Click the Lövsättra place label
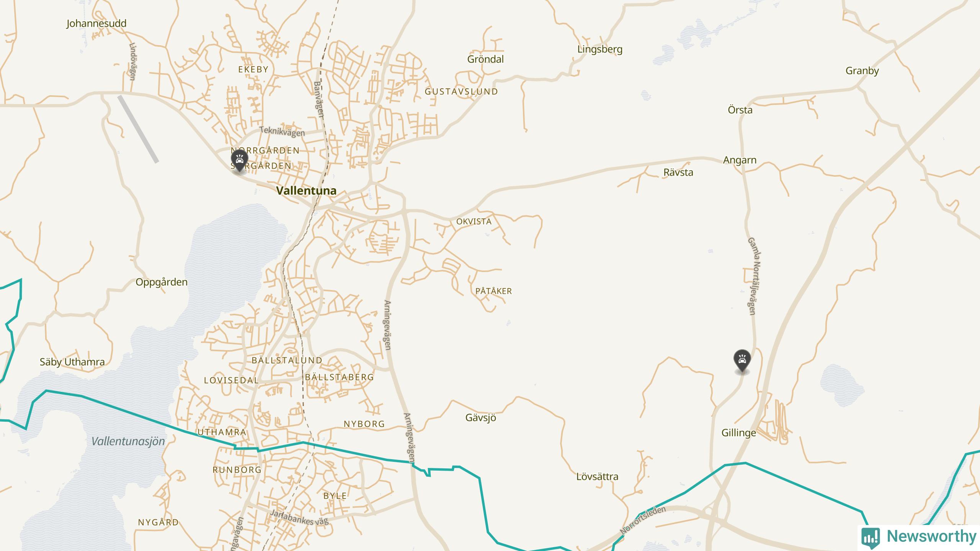The width and height of the screenshot is (980, 551). pos(597,477)
